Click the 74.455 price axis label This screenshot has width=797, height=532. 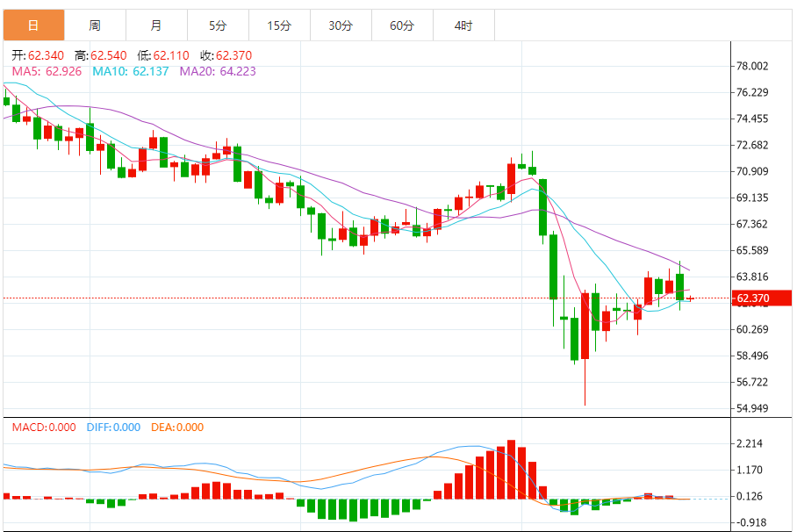point(752,119)
